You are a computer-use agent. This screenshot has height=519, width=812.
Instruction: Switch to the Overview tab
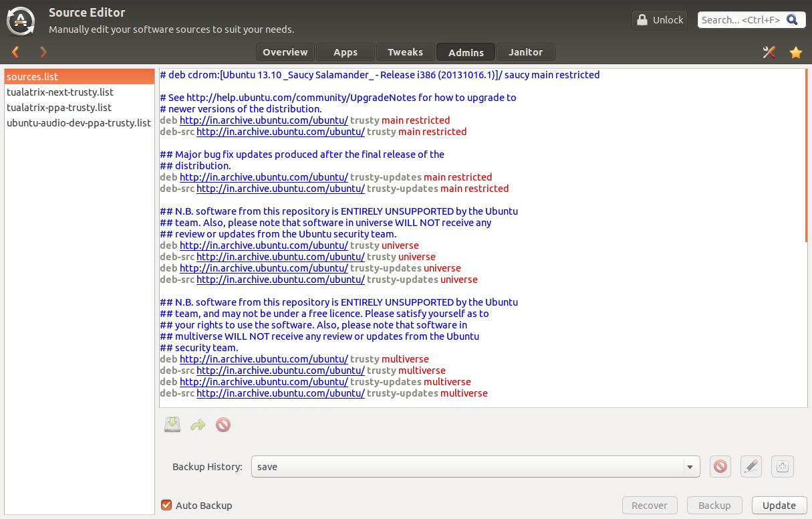(x=285, y=52)
